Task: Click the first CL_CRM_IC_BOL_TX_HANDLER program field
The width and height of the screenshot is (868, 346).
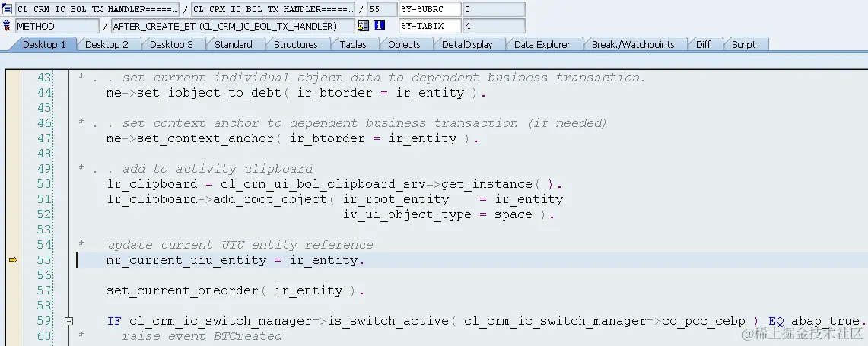Action: point(97,9)
